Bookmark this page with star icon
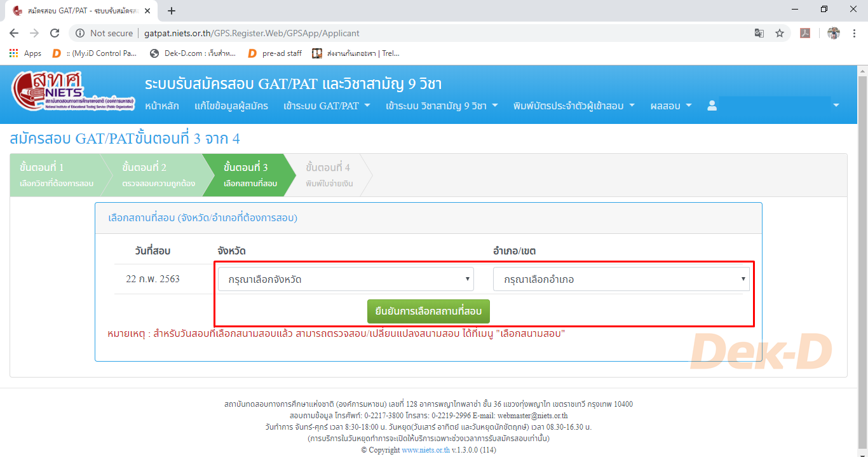Image resolution: width=868 pixels, height=457 pixels. (x=779, y=33)
